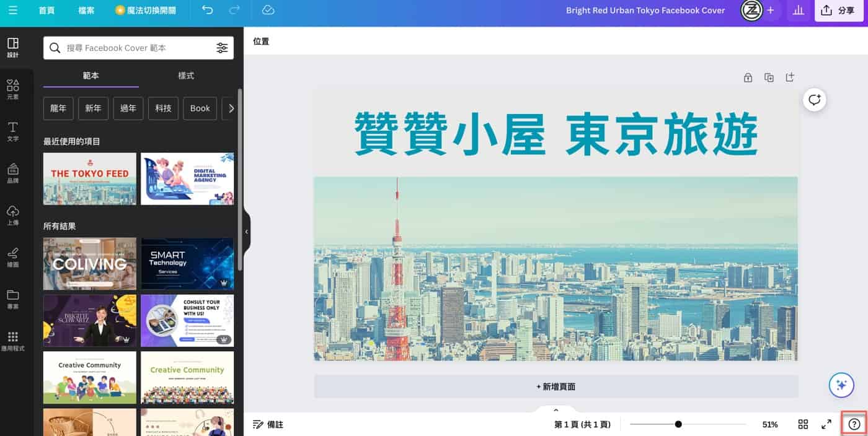Click + 新增頁面 add page button
Screen dimensions: 868x436
(x=556, y=386)
